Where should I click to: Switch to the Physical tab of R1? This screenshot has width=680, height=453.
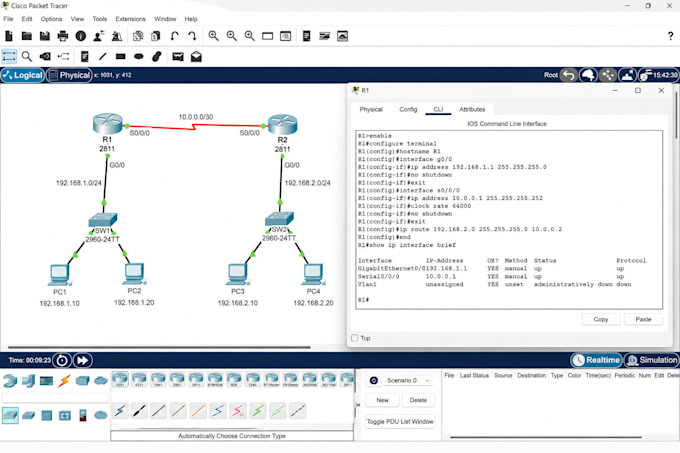coord(371,109)
